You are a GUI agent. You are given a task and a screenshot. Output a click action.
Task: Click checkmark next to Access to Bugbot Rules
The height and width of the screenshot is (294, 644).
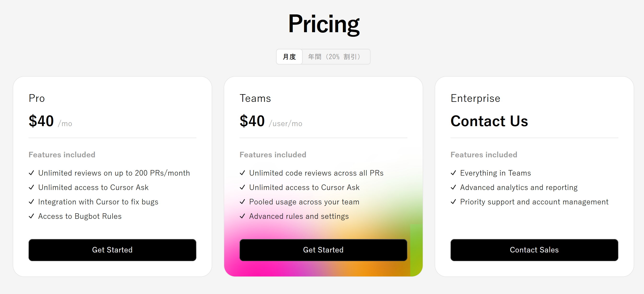tap(31, 216)
